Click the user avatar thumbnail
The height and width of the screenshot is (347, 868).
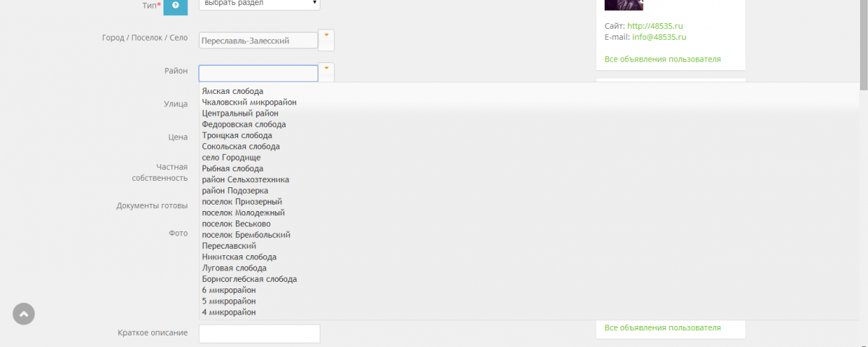click(x=624, y=4)
